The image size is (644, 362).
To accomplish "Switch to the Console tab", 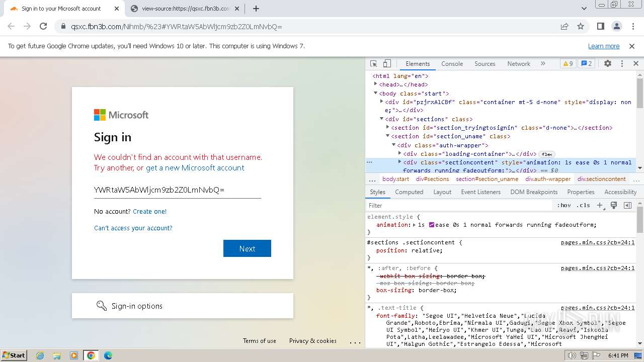I will [x=452, y=64].
